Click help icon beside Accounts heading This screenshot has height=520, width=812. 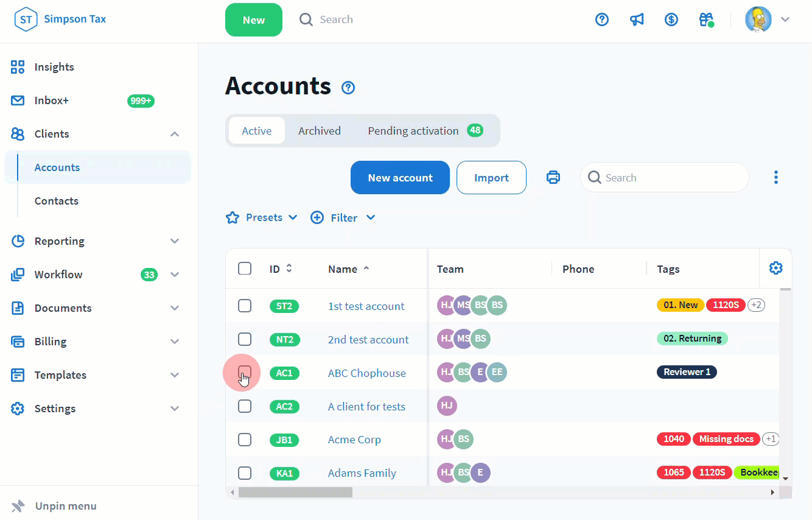click(x=348, y=88)
